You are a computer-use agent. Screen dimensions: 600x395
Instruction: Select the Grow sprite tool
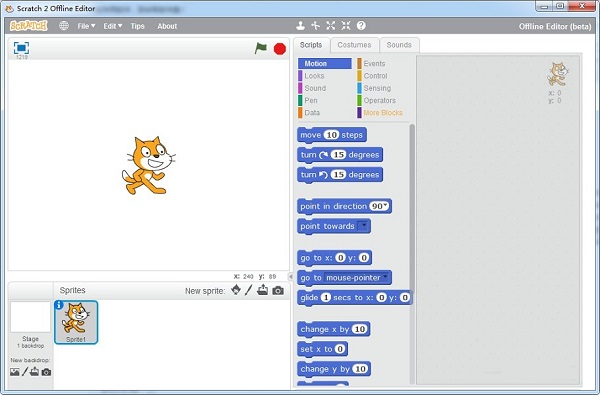click(x=331, y=26)
